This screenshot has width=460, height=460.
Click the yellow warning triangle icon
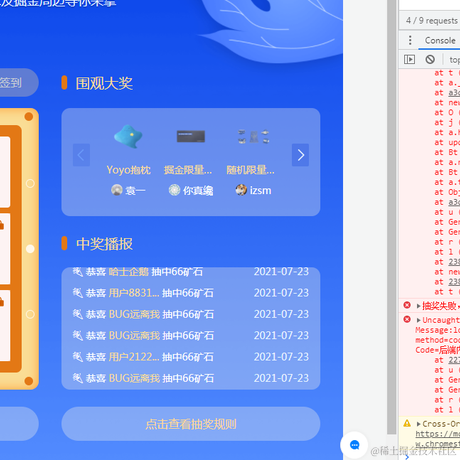point(407,423)
